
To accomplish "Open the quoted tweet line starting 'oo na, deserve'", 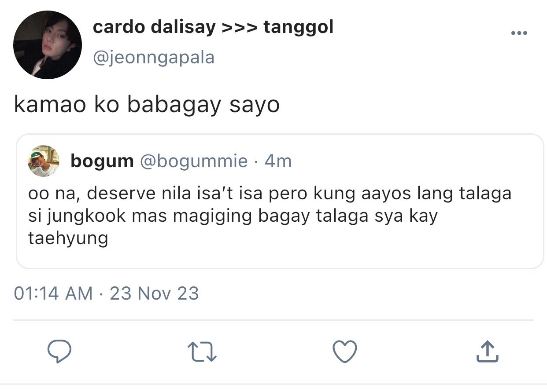I will point(270,194).
